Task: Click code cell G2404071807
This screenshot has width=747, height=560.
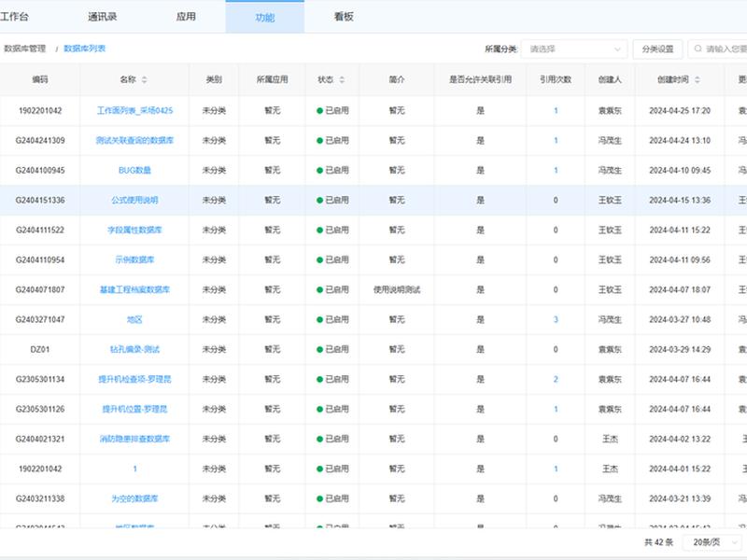Action: [40, 289]
